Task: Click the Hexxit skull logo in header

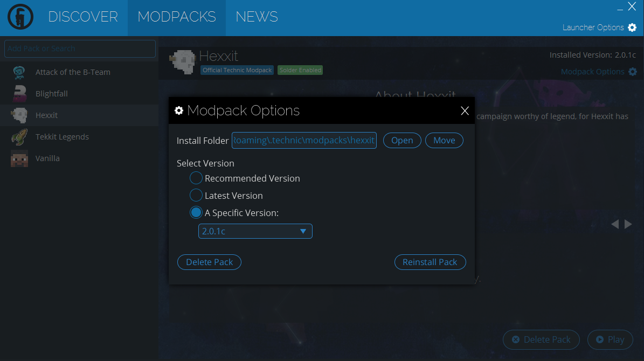Action: pyautogui.click(x=183, y=62)
